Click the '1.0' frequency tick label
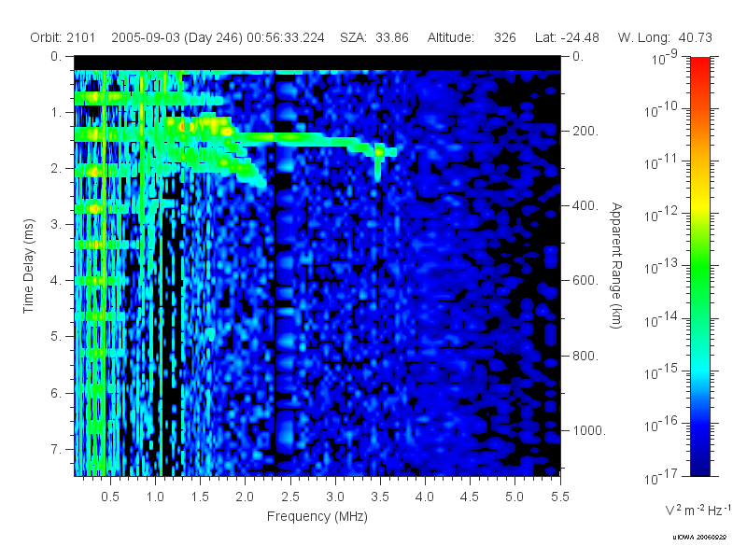Screen dimensions: 747x560 (x=155, y=497)
